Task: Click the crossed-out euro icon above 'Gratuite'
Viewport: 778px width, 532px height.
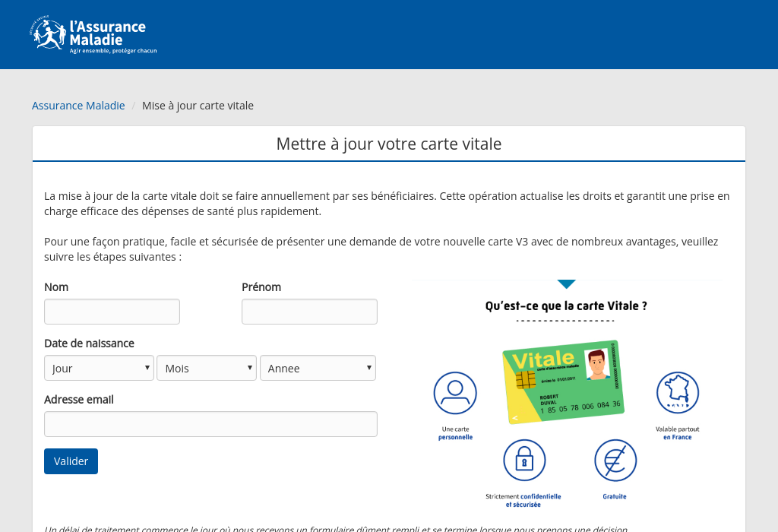Action: [615, 461]
